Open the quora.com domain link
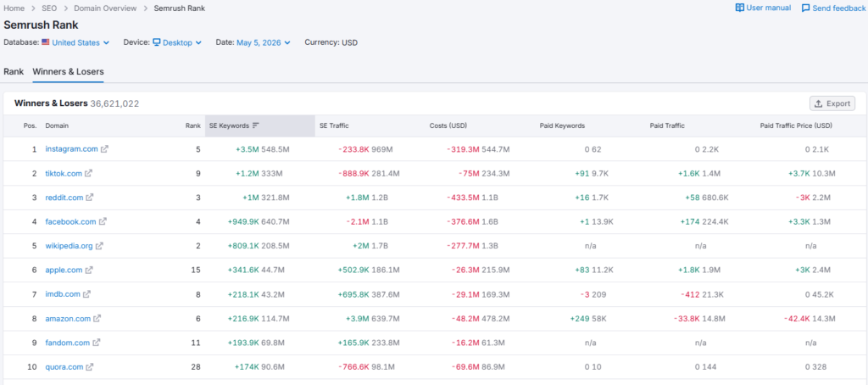Image resolution: width=868 pixels, height=385 pixels. (x=64, y=366)
